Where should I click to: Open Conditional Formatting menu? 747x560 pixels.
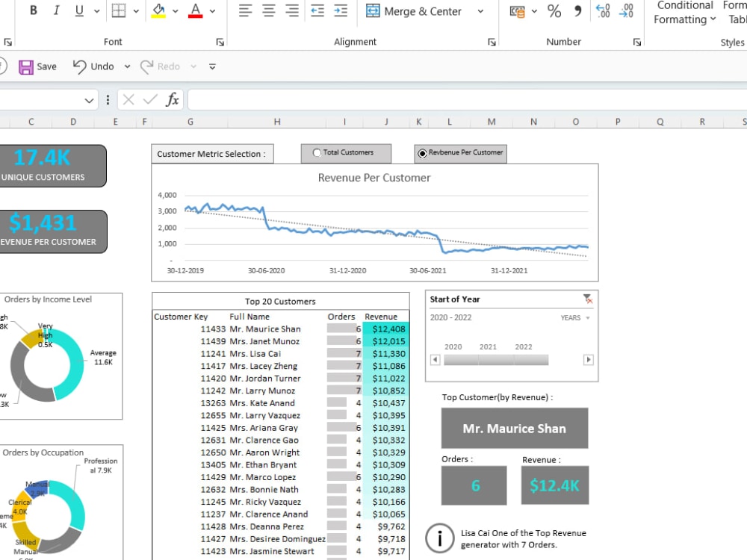tap(684, 13)
